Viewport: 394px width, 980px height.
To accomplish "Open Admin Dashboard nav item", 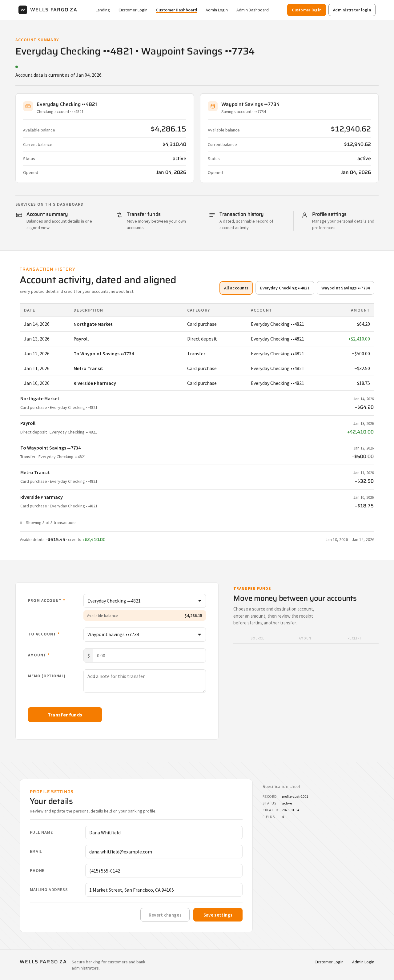I will click(x=252, y=10).
